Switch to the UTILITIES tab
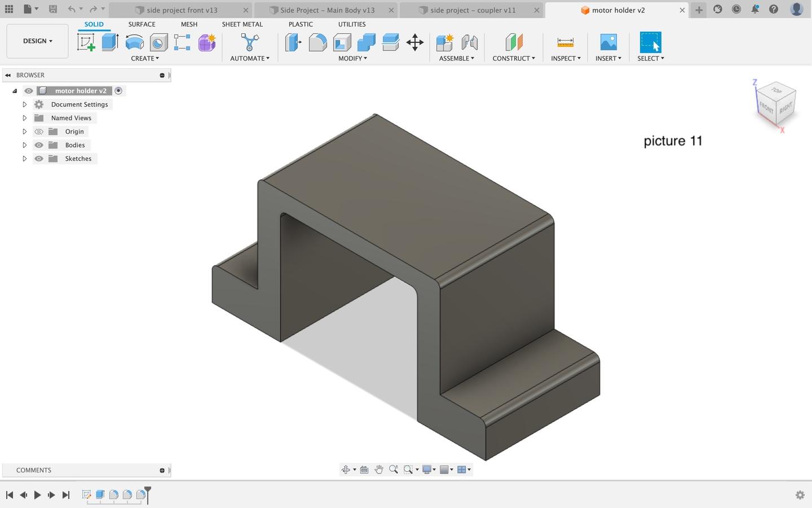 coord(352,24)
